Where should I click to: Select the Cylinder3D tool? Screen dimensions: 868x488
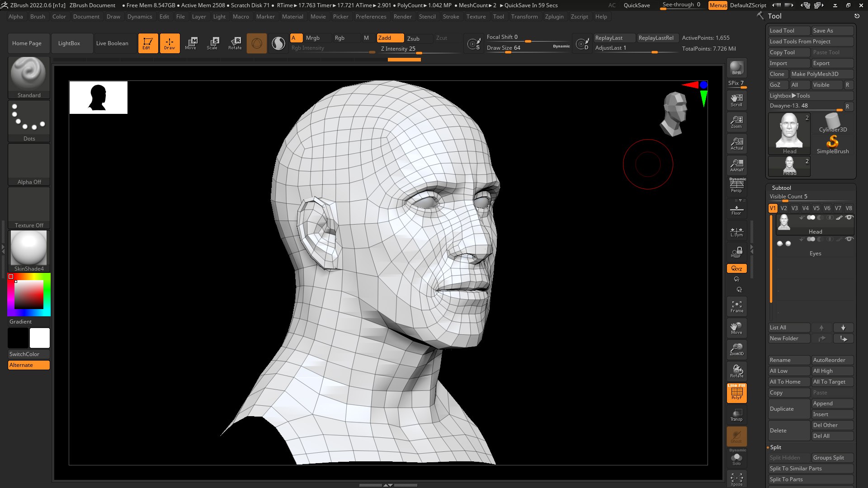[x=833, y=123]
